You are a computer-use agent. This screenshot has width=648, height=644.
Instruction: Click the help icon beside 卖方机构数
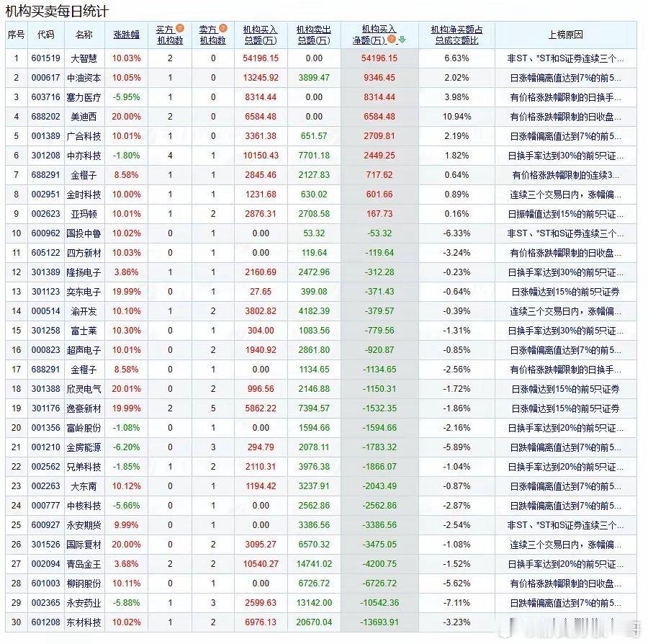coord(223,29)
